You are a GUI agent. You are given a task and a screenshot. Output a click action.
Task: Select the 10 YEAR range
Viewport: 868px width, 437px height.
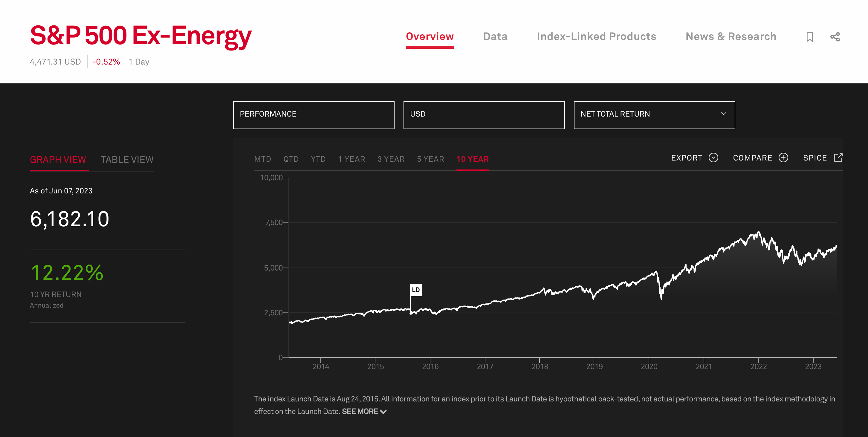pyautogui.click(x=473, y=159)
